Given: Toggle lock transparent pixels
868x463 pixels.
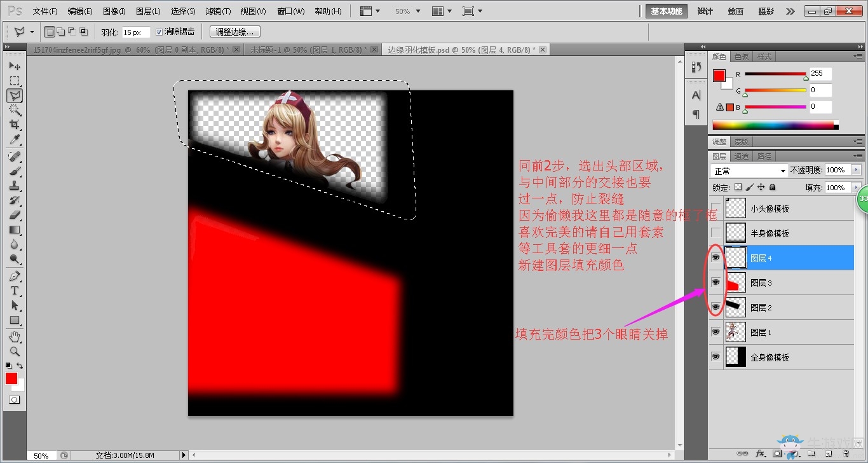Looking at the screenshot, I should coord(738,188).
